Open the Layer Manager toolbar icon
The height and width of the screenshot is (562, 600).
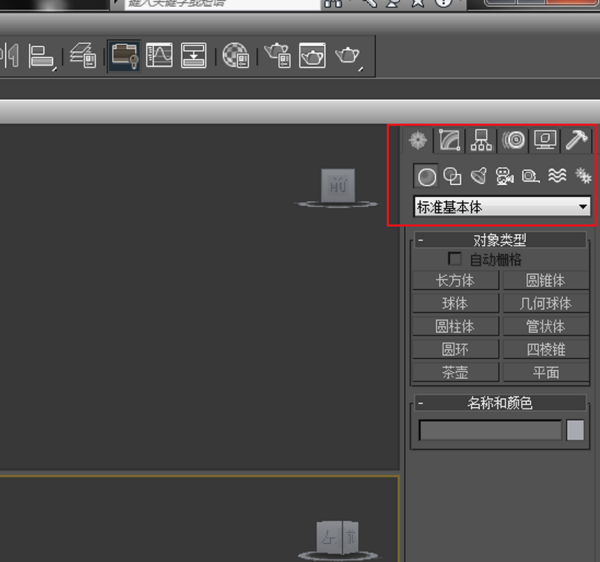click(x=83, y=55)
